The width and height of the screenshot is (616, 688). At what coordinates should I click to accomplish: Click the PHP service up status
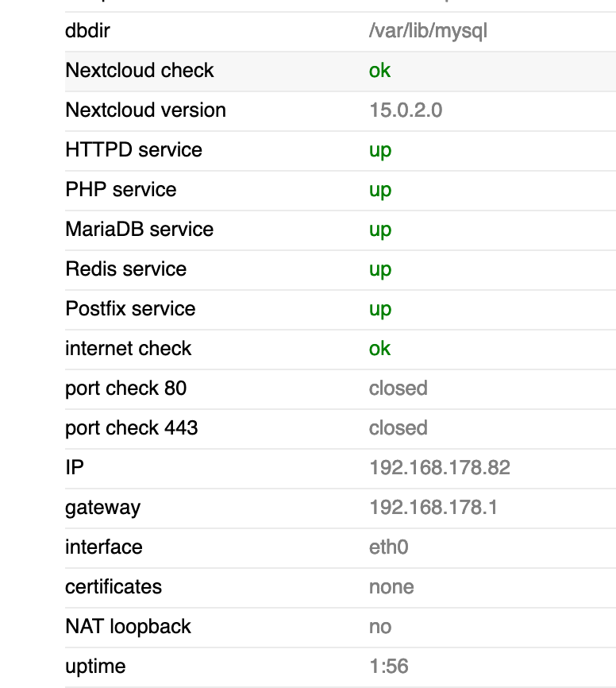pyautogui.click(x=379, y=190)
